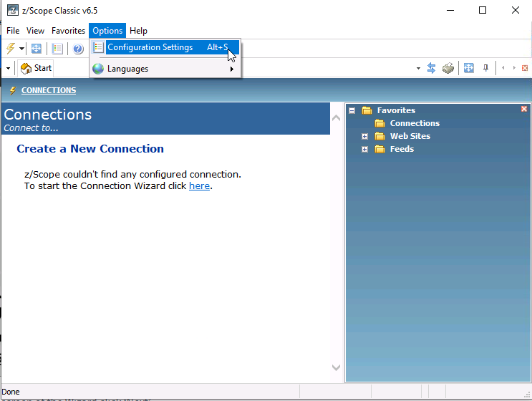Expand the Feeds node
The image size is (532, 401).
[x=364, y=149]
